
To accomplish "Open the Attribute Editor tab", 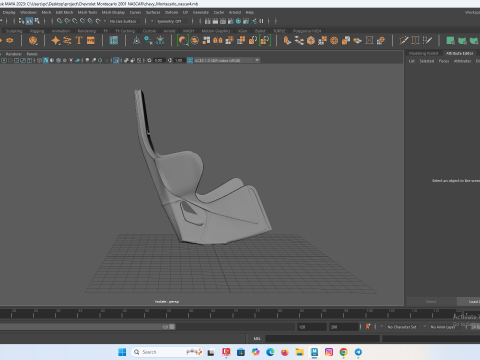I will (459, 53).
